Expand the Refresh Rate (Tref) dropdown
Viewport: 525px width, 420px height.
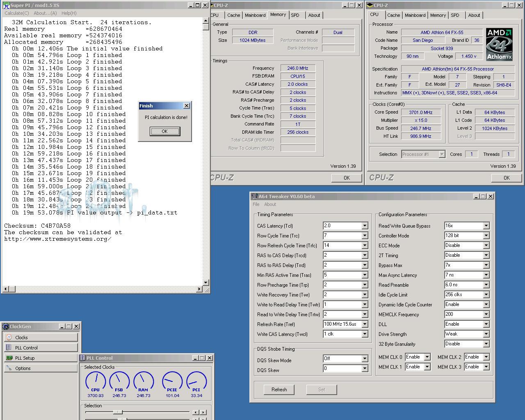pos(365,324)
